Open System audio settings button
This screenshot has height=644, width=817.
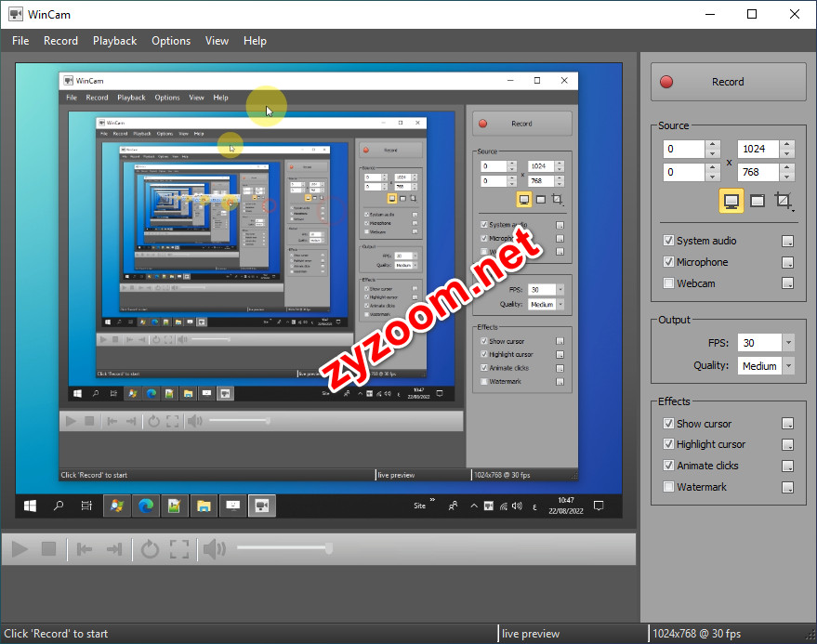click(x=788, y=241)
